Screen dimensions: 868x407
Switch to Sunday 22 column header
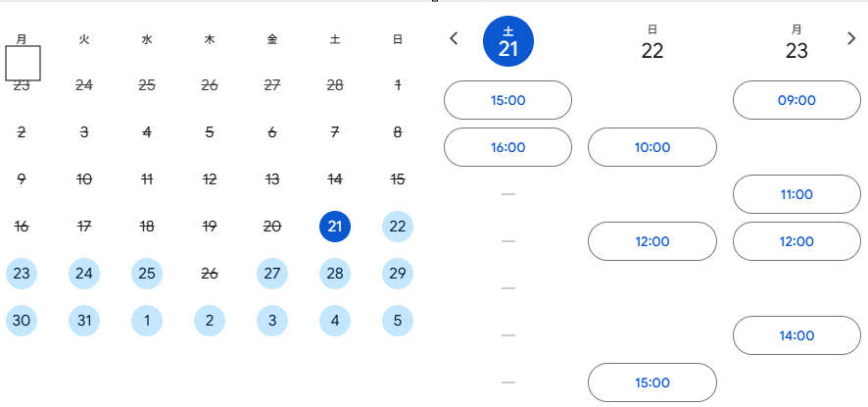652,43
